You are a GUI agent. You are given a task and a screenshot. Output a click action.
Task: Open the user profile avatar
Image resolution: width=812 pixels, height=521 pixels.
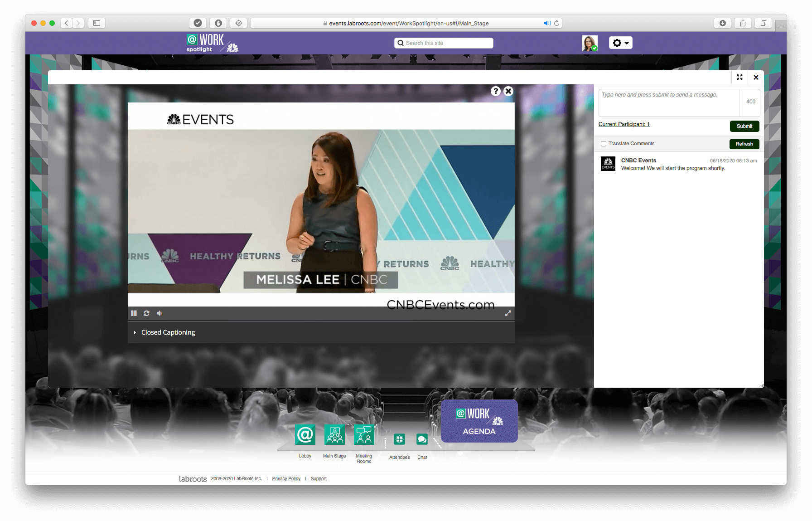[590, 43]
